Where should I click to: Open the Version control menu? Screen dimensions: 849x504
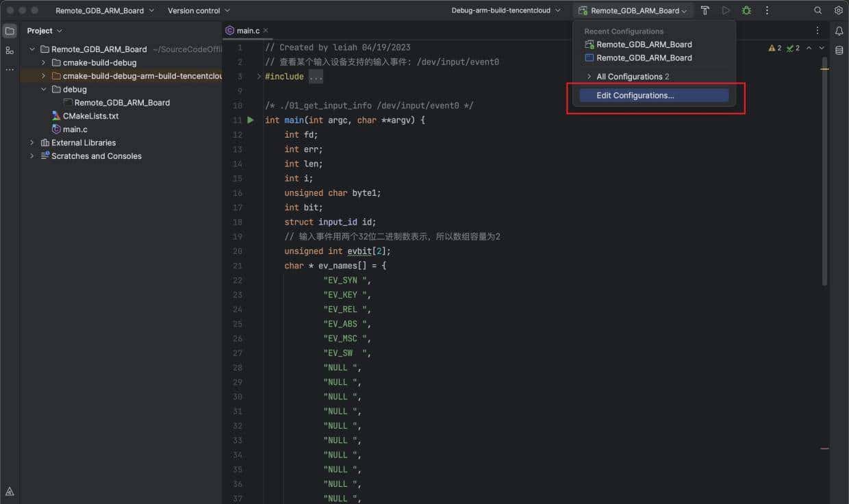[x=199, y=10]
